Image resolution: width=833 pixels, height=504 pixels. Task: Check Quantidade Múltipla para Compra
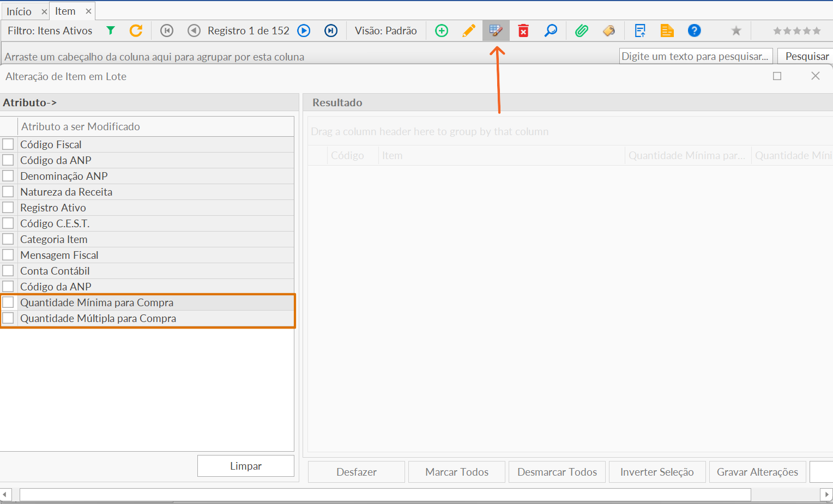pos(8,318)
